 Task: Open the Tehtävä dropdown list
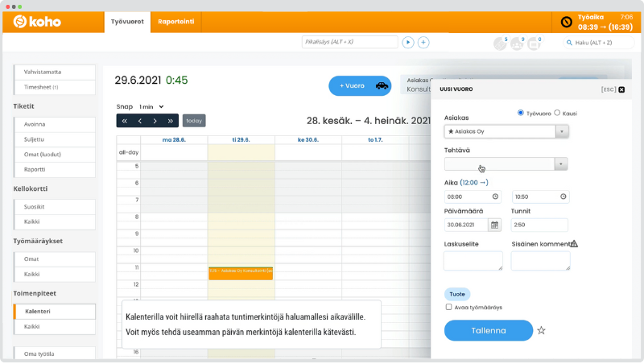pos(561,163)
